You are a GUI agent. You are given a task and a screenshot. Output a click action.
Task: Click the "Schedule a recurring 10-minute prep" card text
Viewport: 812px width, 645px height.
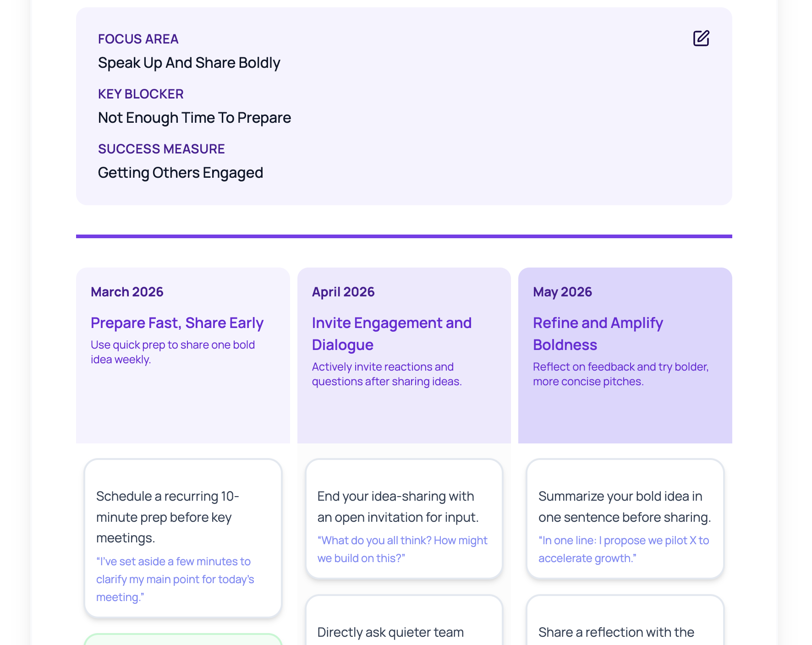[x=168, y=517]
